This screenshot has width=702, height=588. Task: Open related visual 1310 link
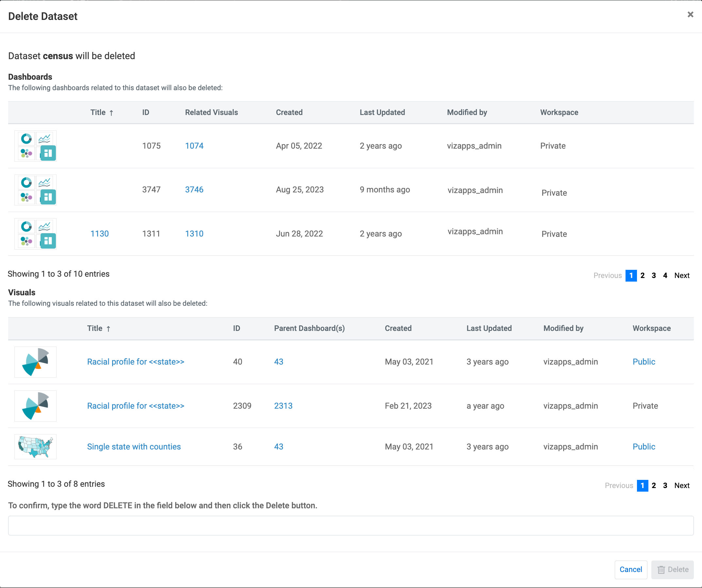point(194,234)
